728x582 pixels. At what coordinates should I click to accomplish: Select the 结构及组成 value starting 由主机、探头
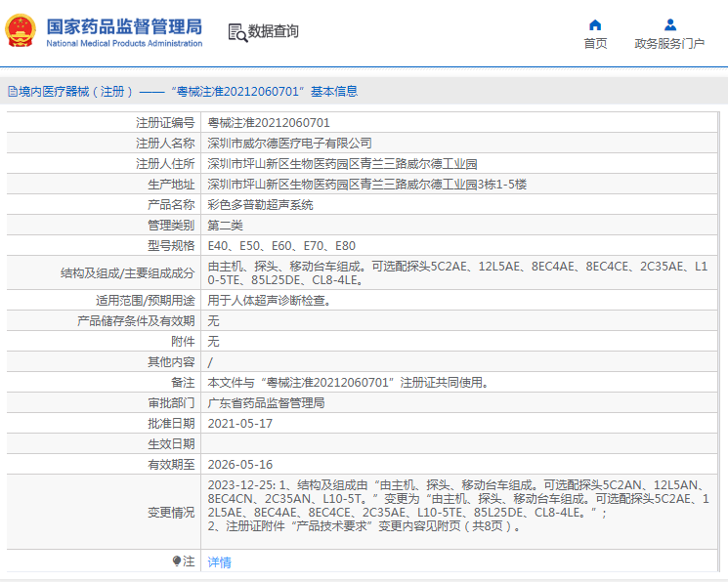click(x=457, y=272)
